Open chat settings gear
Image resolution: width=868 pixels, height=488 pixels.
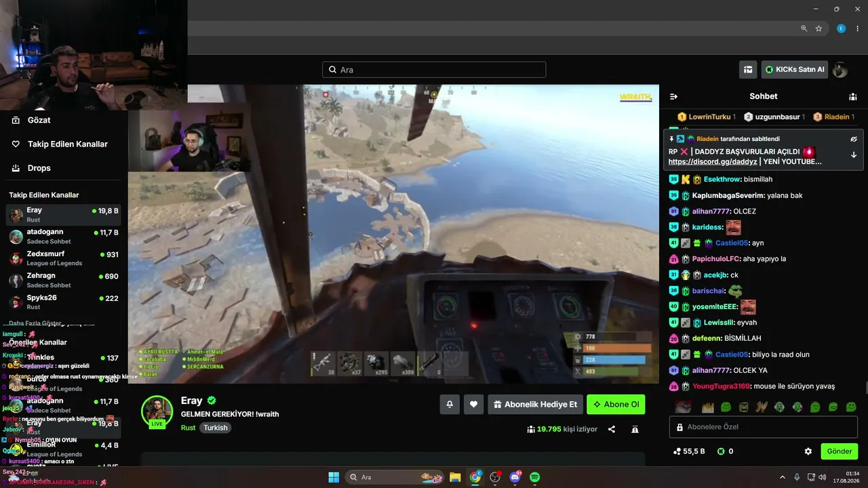(x=808, y=451)
